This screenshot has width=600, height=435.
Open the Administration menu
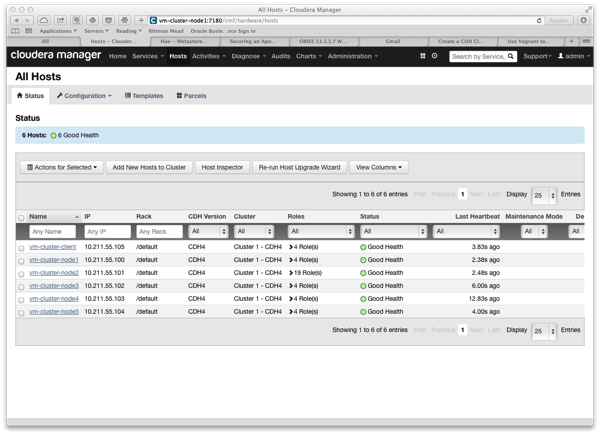[x=353, y=56]
